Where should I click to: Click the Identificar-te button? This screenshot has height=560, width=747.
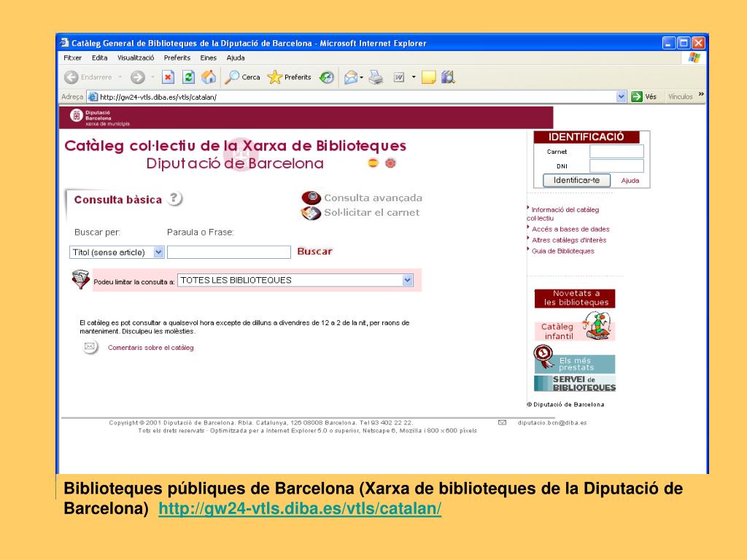tap(576, 180)
